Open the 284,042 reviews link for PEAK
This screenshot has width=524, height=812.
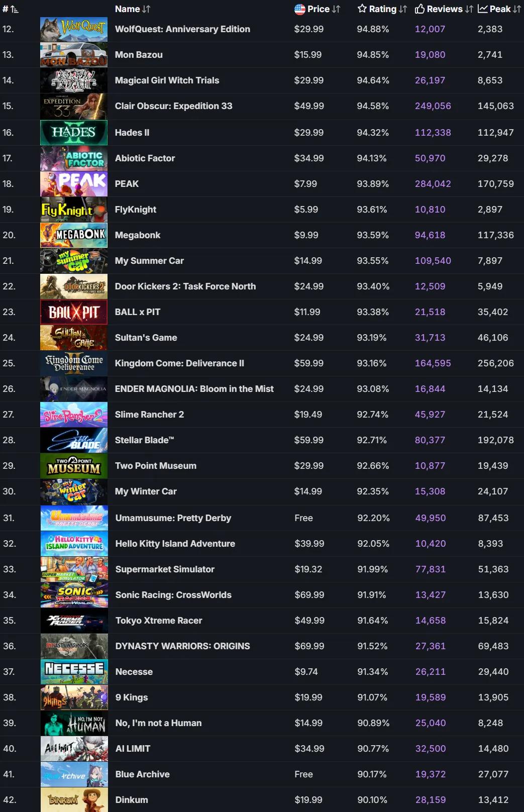[433, 184]
